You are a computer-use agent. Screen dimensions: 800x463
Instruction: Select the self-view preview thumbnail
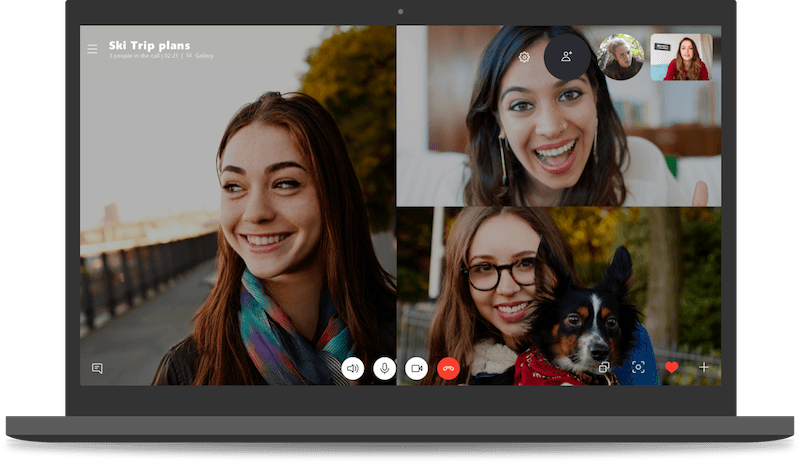(682, 57)
